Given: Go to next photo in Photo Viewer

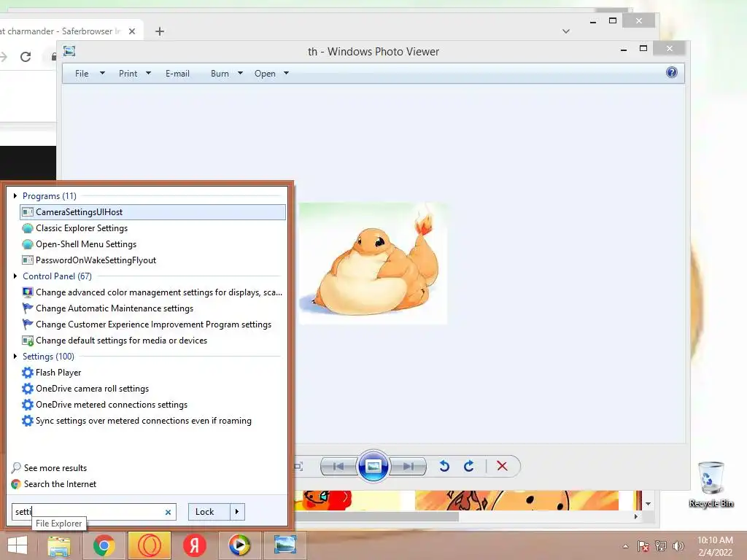Looking at the screenshot, I should point(408,466).
